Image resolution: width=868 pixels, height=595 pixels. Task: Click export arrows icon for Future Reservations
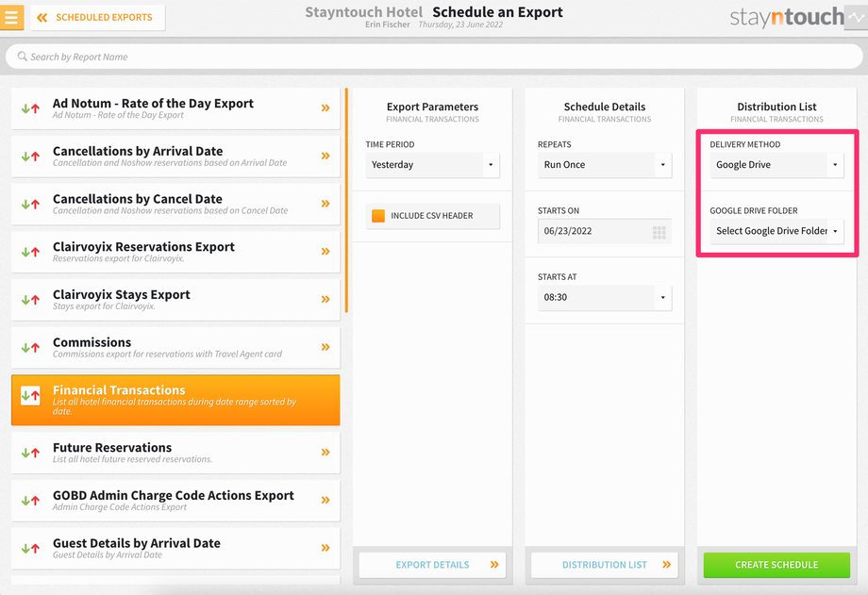pyautogui.click(x=30, y=453)
